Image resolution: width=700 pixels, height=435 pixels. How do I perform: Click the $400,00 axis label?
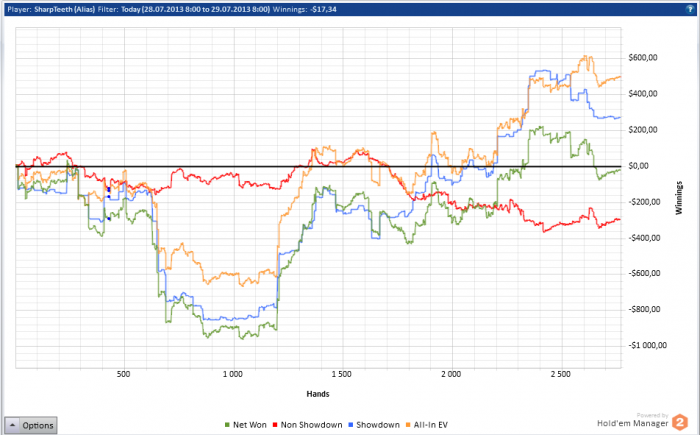tap(643, 94)
